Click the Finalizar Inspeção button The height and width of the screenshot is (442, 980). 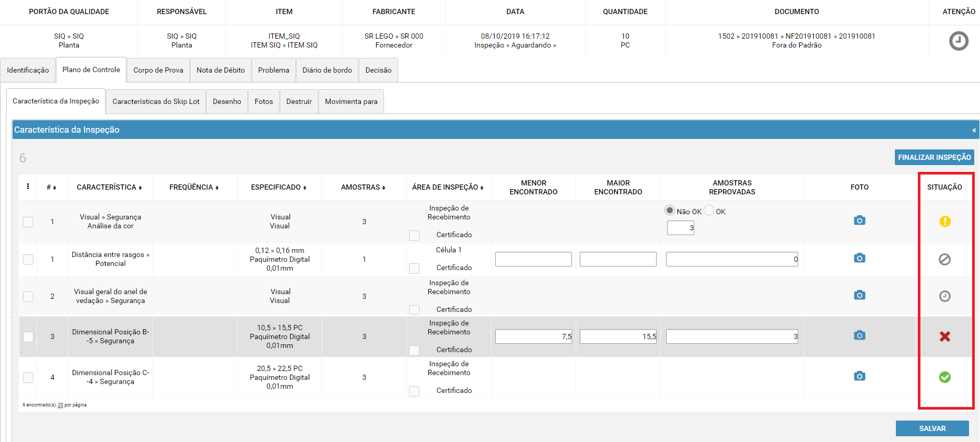[934, 157]
